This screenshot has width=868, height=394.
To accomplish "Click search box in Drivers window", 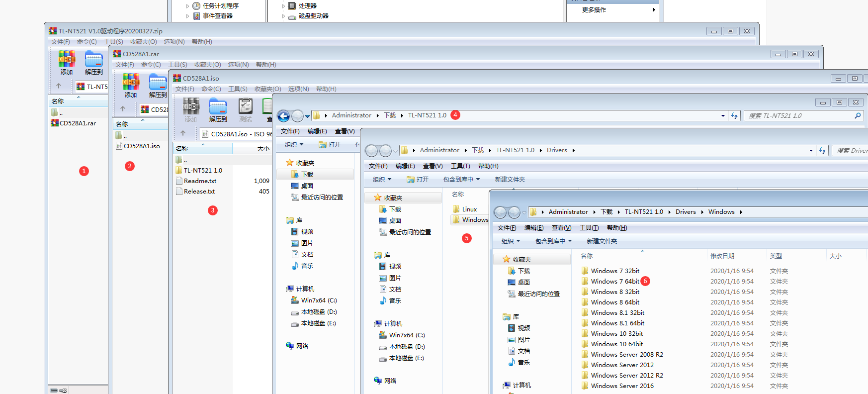I will point(851,150).
